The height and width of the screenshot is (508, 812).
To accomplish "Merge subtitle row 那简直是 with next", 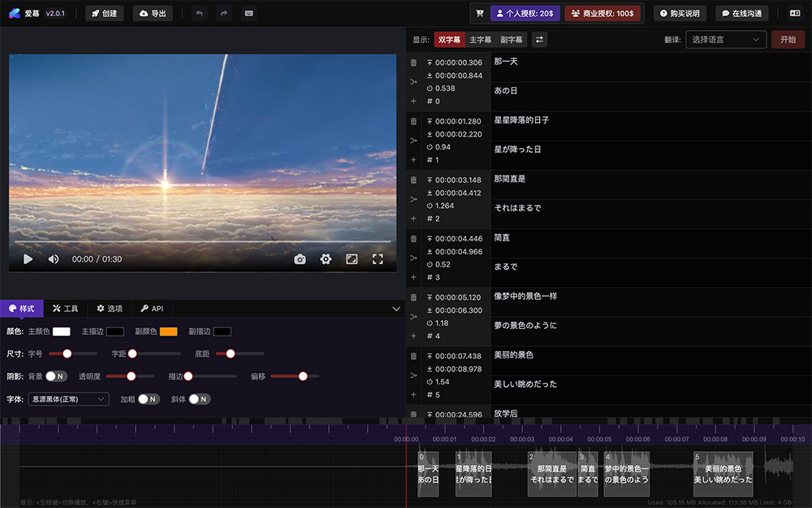I will point(413,199).
